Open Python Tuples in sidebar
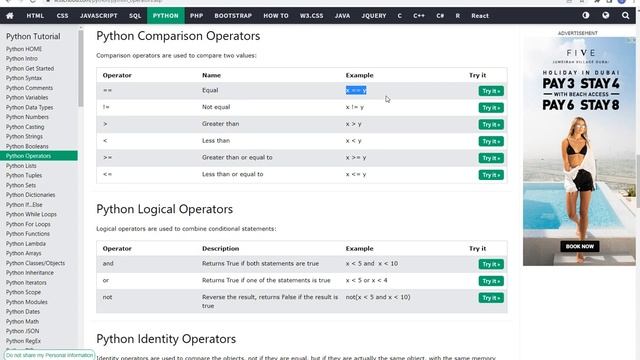Screen dimensions: 640x360 [x=24, y=175]
